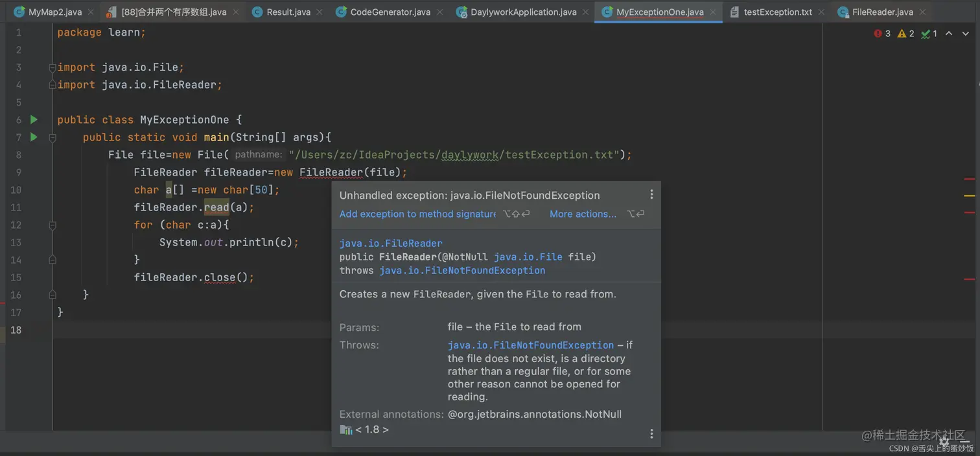Close the Result.java tab
The height and width of the screenshot is (456, 980).
(319, 12)
